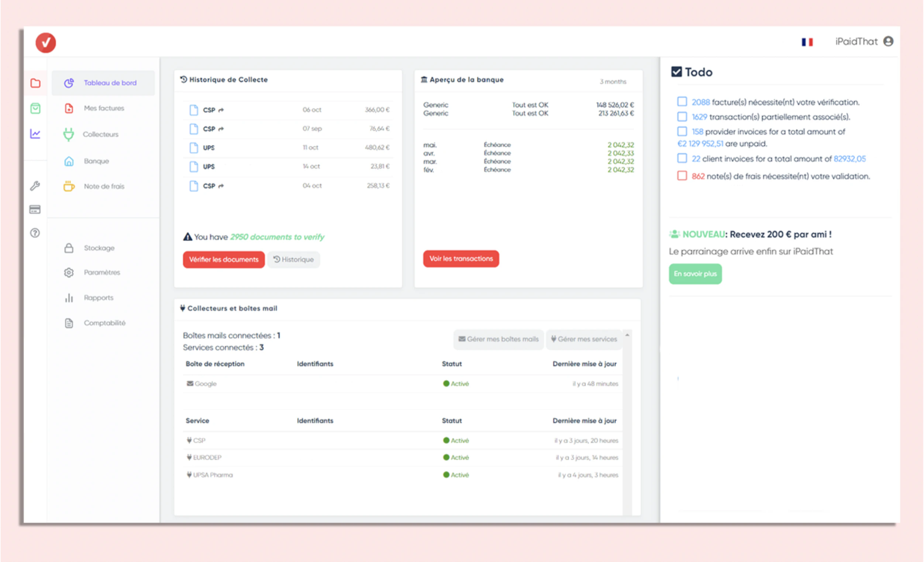Click the Mes factures red document icon
The width and height of the screenshot is (924, 562).
pos(69,108)
